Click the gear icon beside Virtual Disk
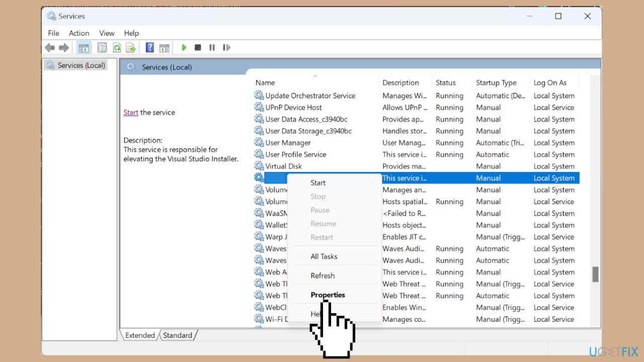The image size is (644, 362). pyautogui.click(x=259, y=166)
